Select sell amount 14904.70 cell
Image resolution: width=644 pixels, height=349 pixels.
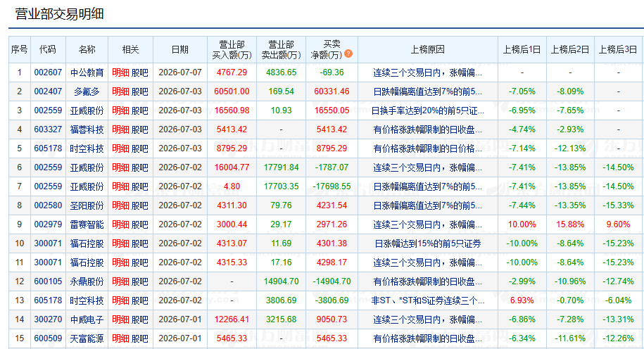pyautogui.click(x=281, y=281)
